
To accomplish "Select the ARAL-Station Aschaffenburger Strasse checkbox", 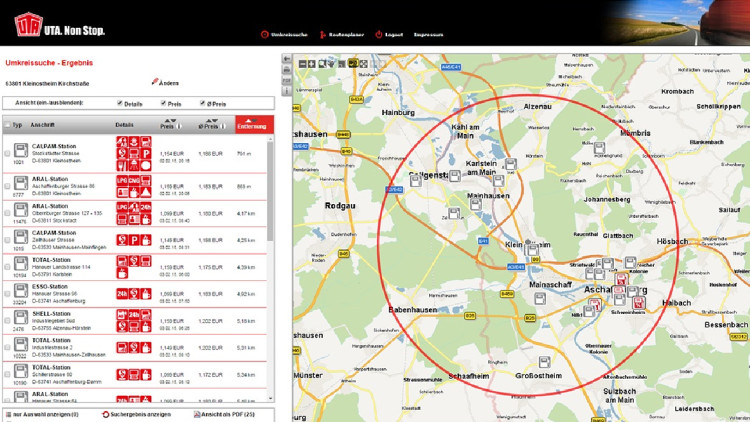I will tap(7, 186).
